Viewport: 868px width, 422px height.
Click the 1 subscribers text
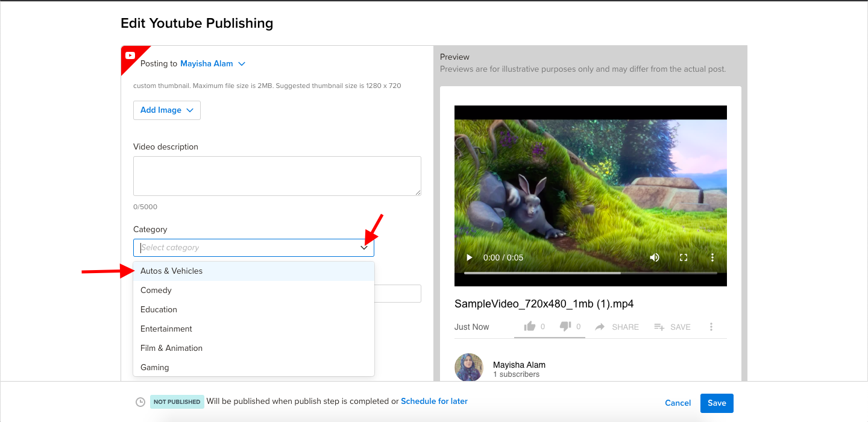516,374
